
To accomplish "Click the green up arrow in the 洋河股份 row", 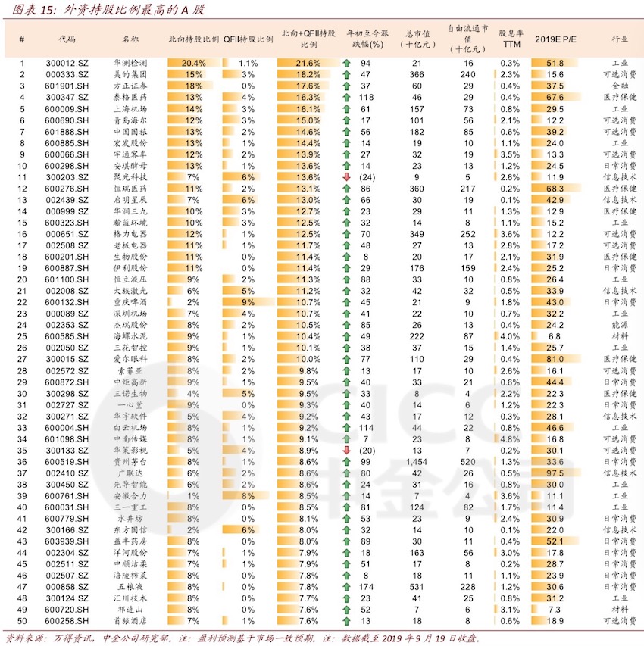I will [x=346, y=553].
